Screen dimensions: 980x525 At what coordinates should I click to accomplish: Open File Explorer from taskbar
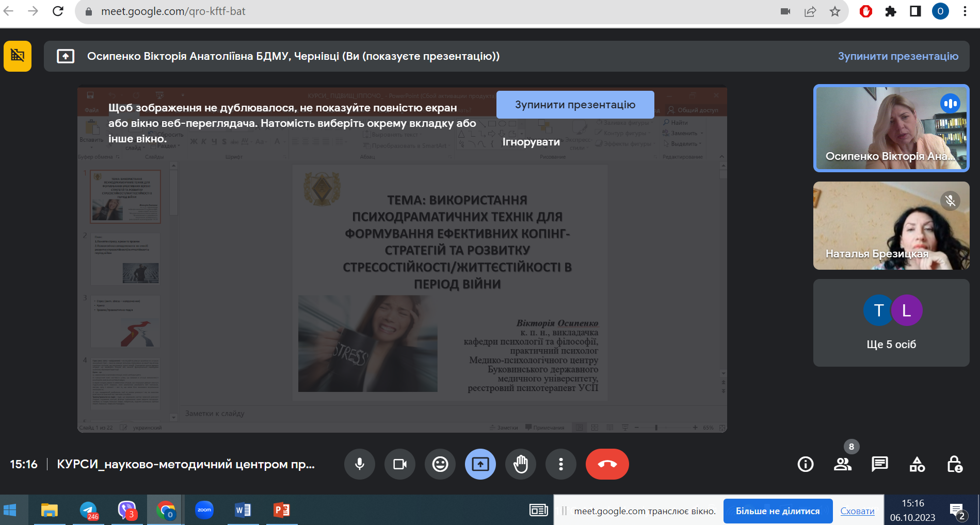tap(50, 511)
